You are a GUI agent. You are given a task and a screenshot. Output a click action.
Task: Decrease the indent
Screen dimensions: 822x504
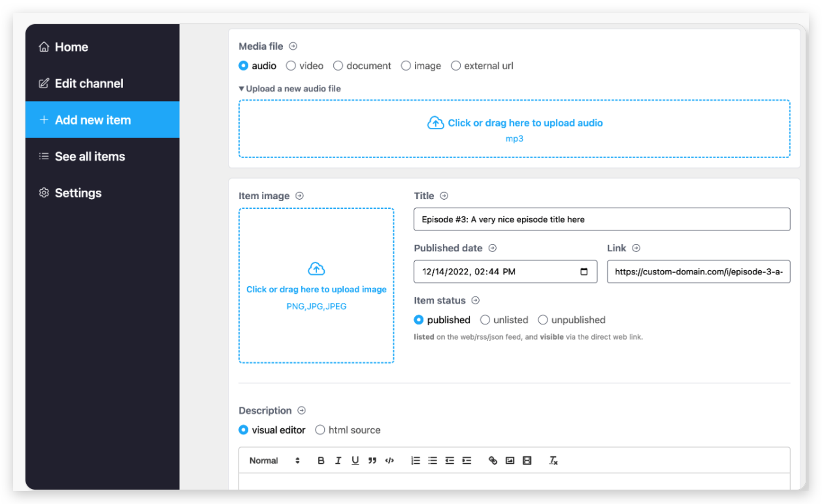coord(450,460)
